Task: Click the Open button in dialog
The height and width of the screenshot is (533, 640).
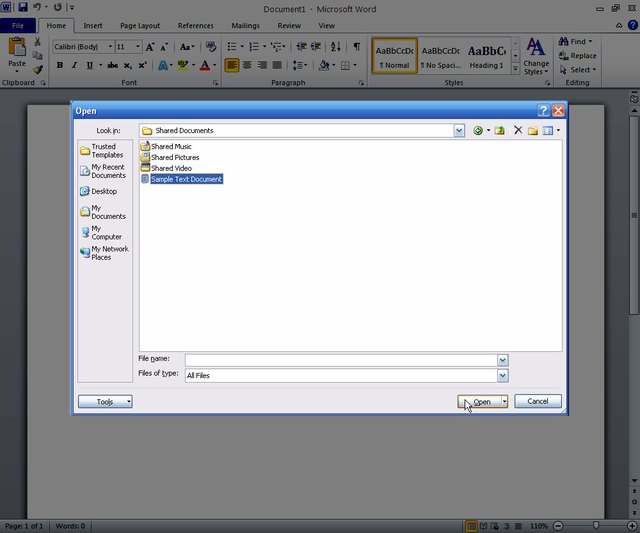Action: pyautogui.click(x=480, y=402)
